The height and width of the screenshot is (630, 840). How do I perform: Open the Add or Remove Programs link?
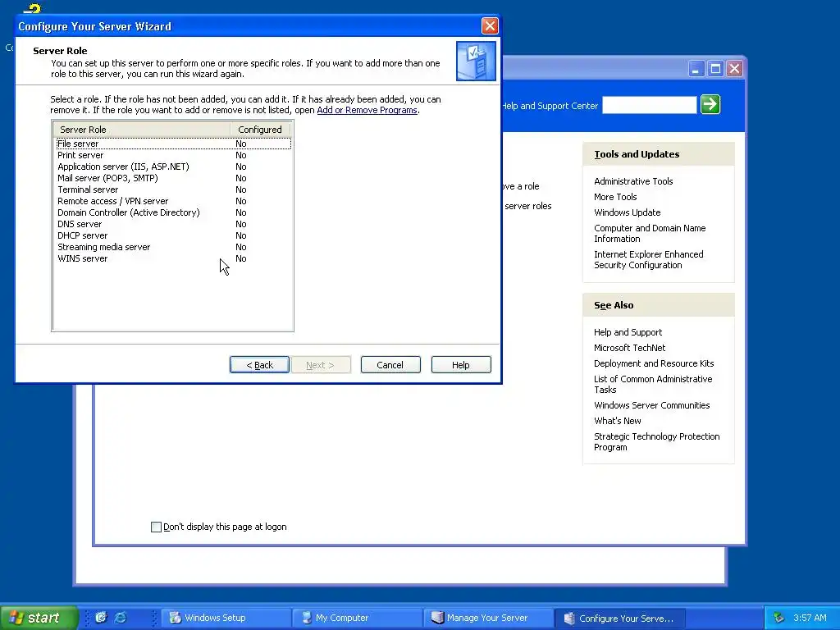pos(367,111)
